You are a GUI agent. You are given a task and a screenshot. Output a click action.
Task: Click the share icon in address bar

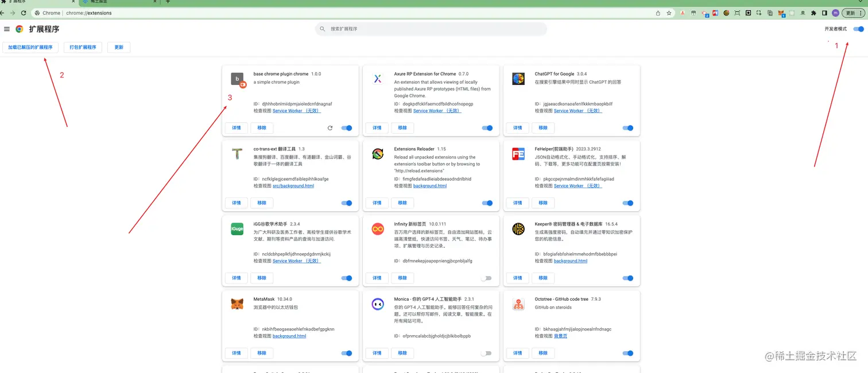coord(658,13)
